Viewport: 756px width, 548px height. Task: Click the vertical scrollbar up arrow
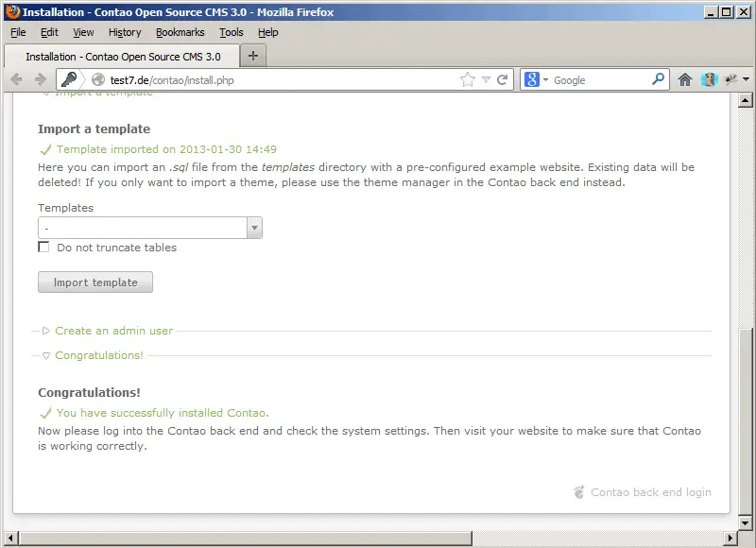[745, 100]
